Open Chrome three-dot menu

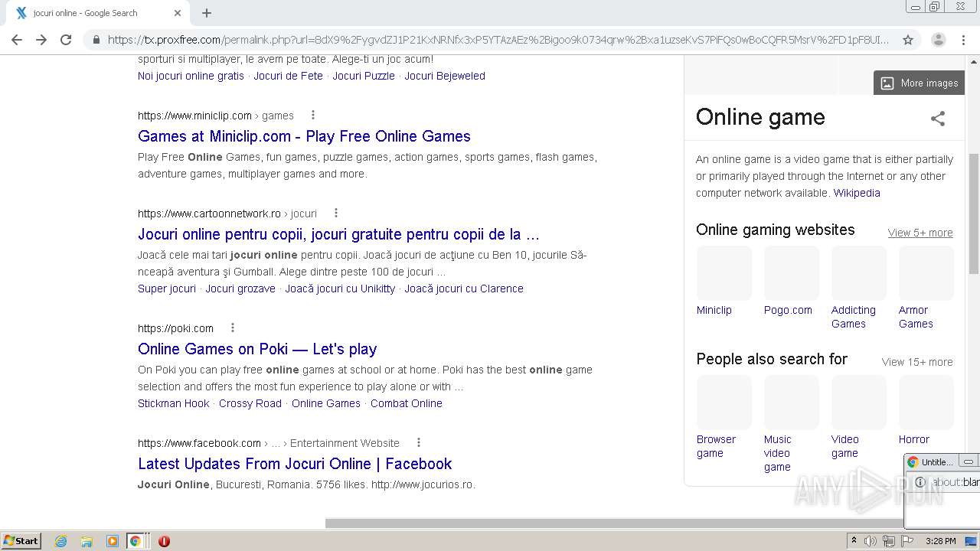pyautogui.click(x=963, y=40)
